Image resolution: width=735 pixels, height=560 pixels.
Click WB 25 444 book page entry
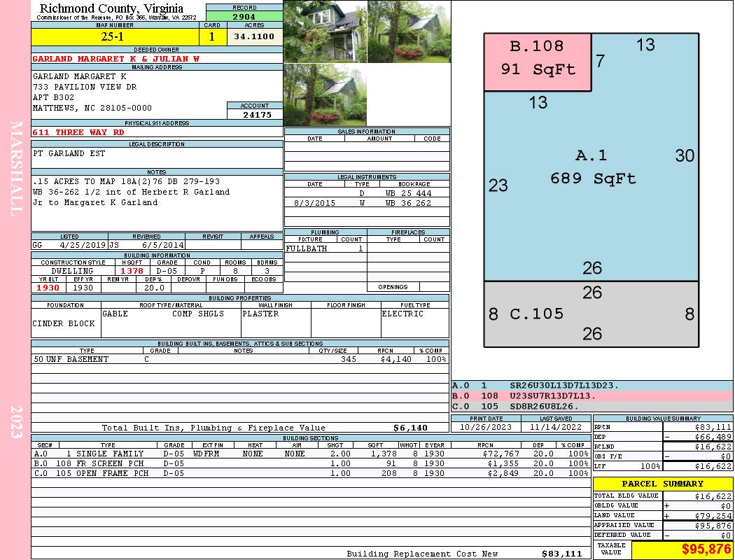pos(408,193)
